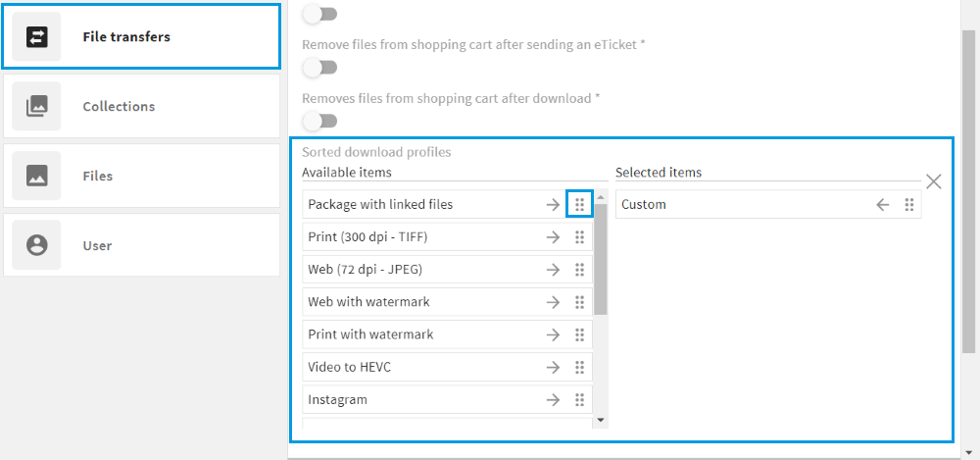Image resolution: width=980 pixels, height=460 pixels.
Task: Remove Custom using its left arrow
Action: click(x=883, y=205)
